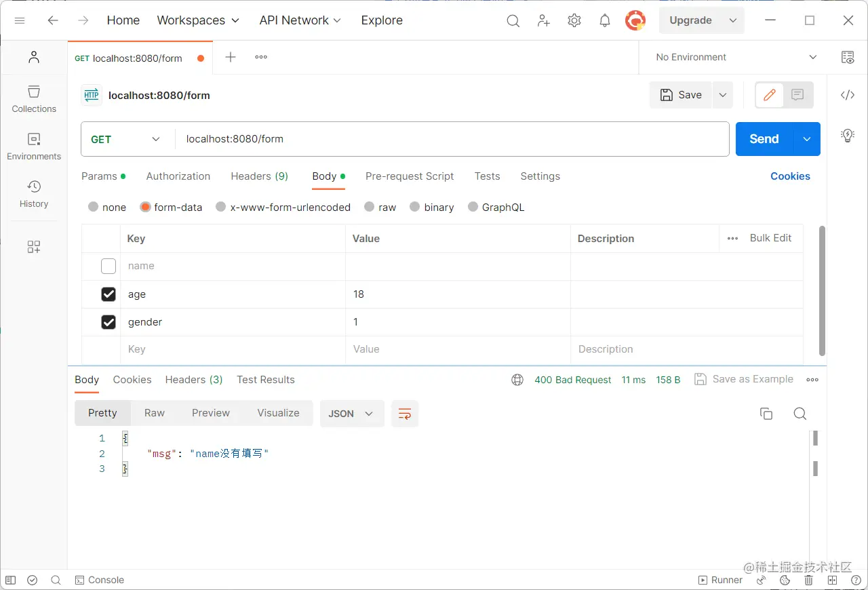
Task: Open the user avatar menu
Action: [x=635, y=20]
